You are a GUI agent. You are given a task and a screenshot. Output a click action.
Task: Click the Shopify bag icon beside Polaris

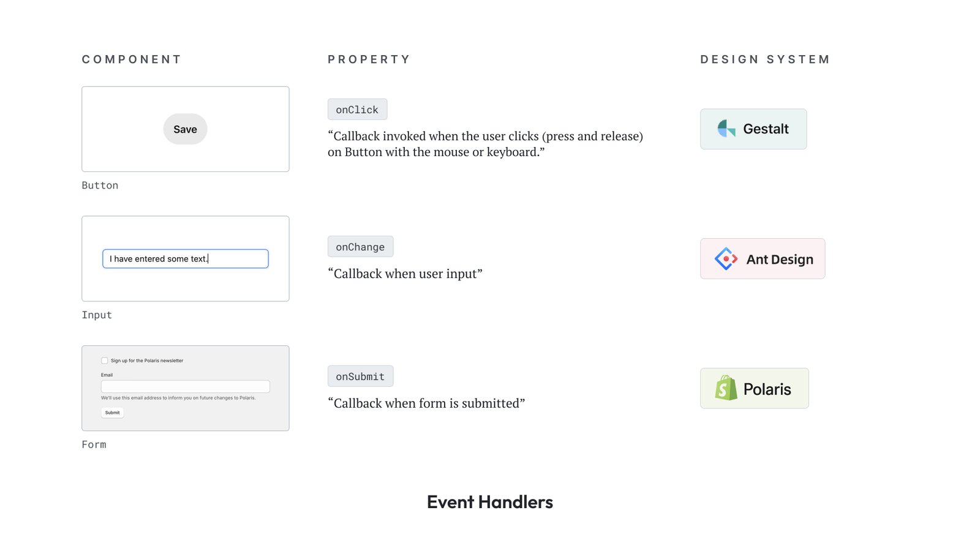click(x=726, y=388)
